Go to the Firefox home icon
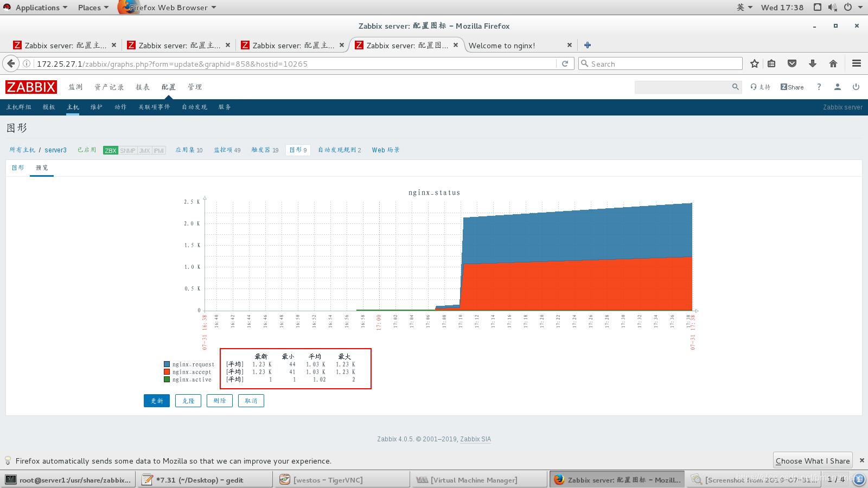This screenshot has width=868, height=488. pos(833,63)
